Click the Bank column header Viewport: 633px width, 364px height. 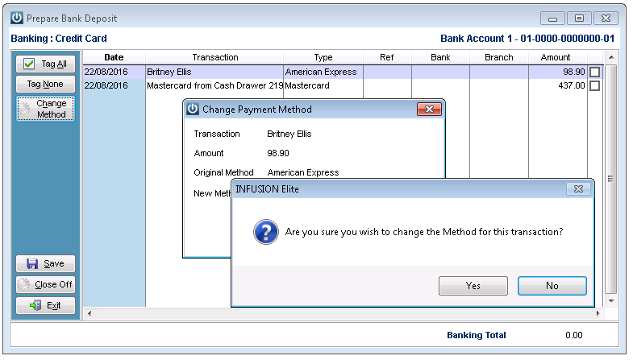(440, 57)
